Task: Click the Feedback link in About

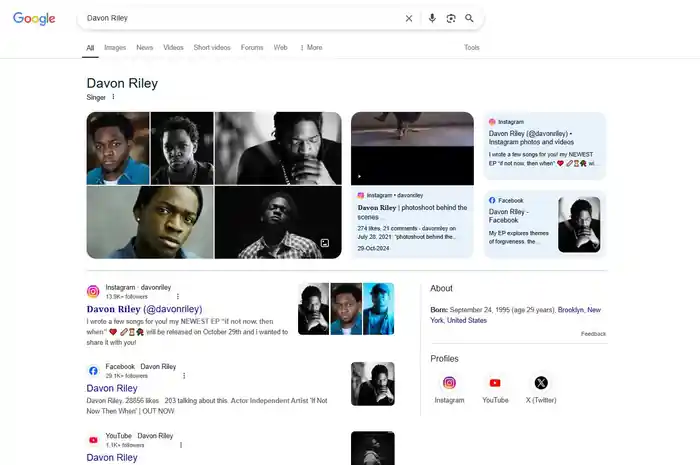Action: [x=593, y=334]
